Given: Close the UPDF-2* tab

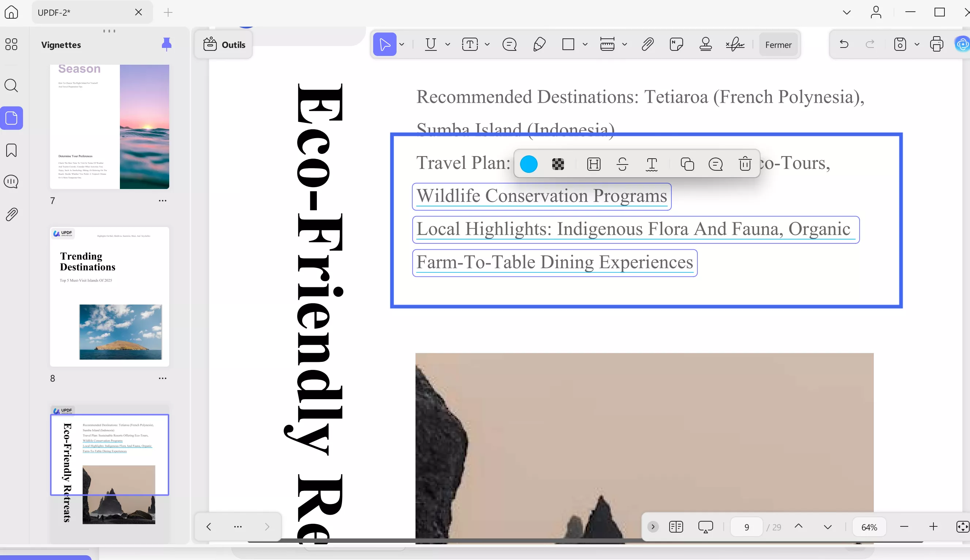Looking at the screenshot, I should coord(139,12).
